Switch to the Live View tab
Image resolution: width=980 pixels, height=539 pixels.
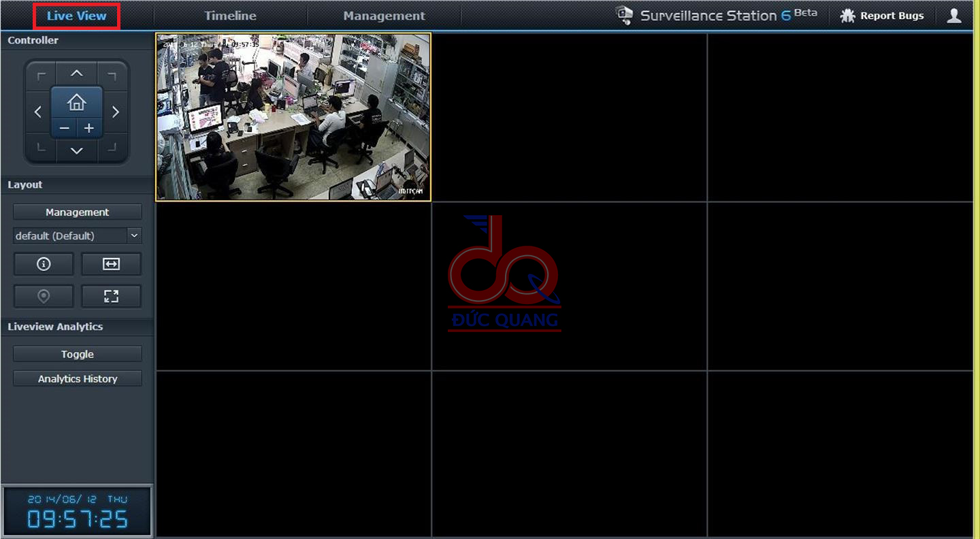tap(77, 16)
